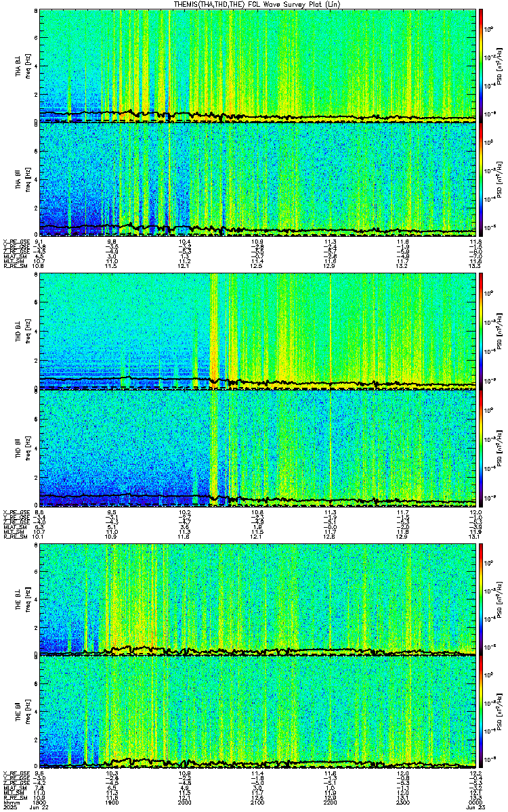Click the THE B-perpendicular spectrogram panel
The width and height of the screenshot is (508, 812).
258,598
